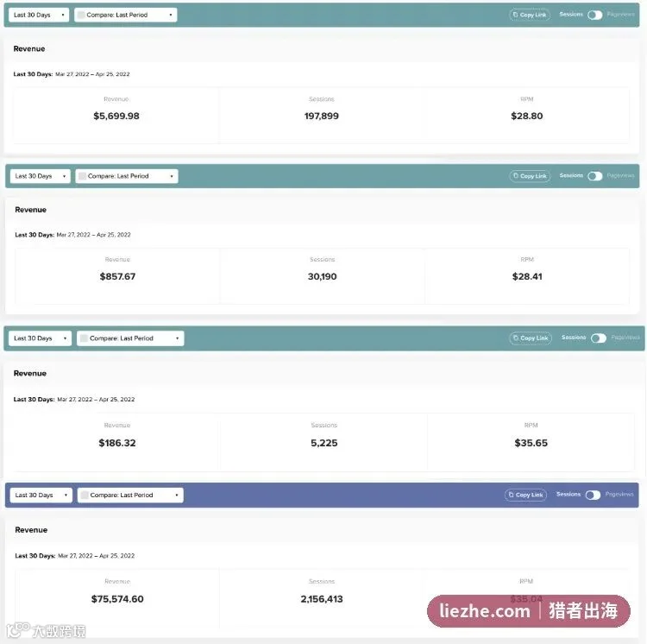The image size is (647, 644).
Task: Expand Compare: Last Period arrow above $186.32 revenue
Action: tap(178, 338)
